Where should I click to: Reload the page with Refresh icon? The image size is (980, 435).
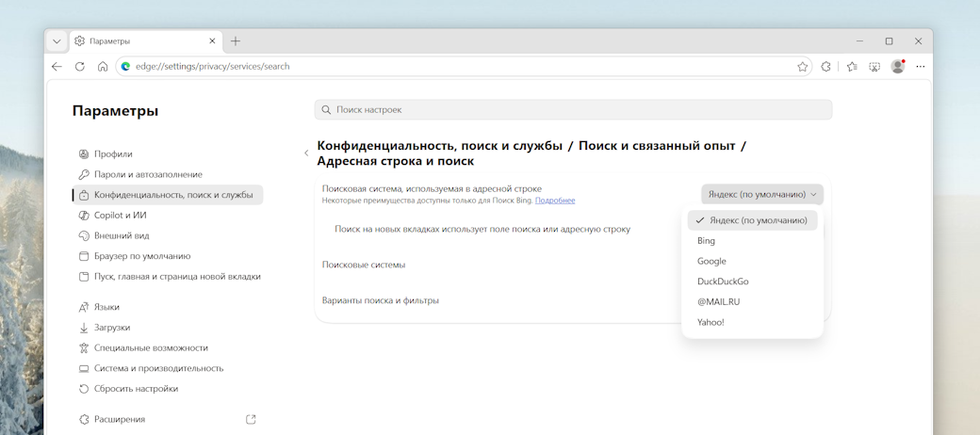pos(79,66)
